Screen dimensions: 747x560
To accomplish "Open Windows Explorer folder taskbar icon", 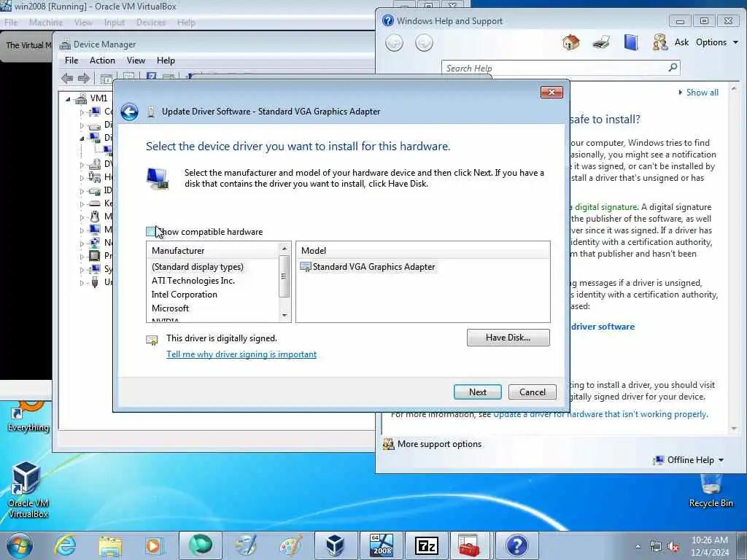I will click(111, 545).
